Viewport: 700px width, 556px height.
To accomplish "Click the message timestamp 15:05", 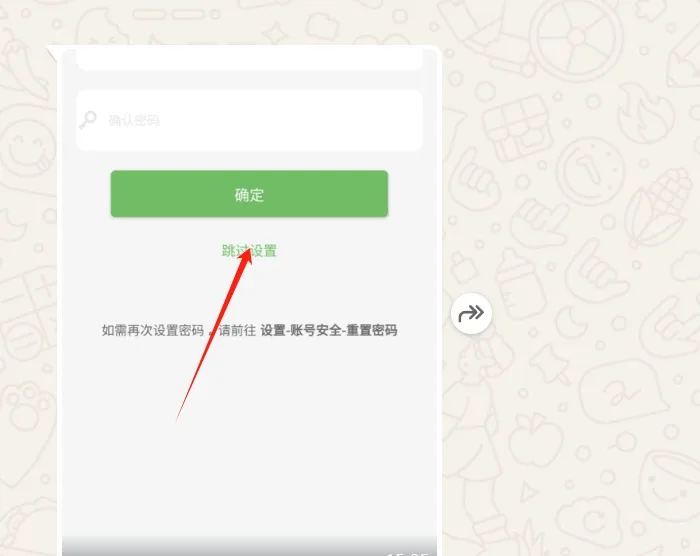I will tap(407, 554).
